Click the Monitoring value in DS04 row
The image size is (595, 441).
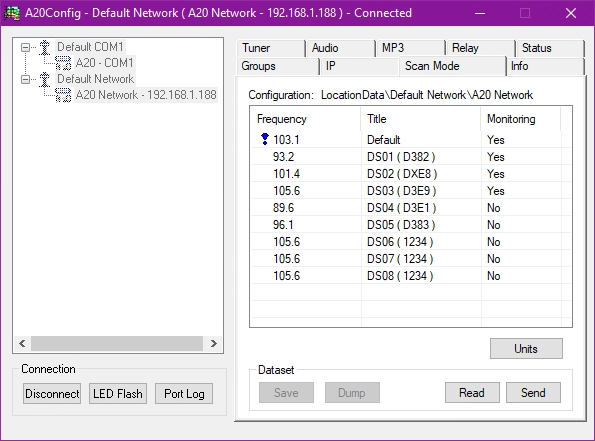[494, 208]
